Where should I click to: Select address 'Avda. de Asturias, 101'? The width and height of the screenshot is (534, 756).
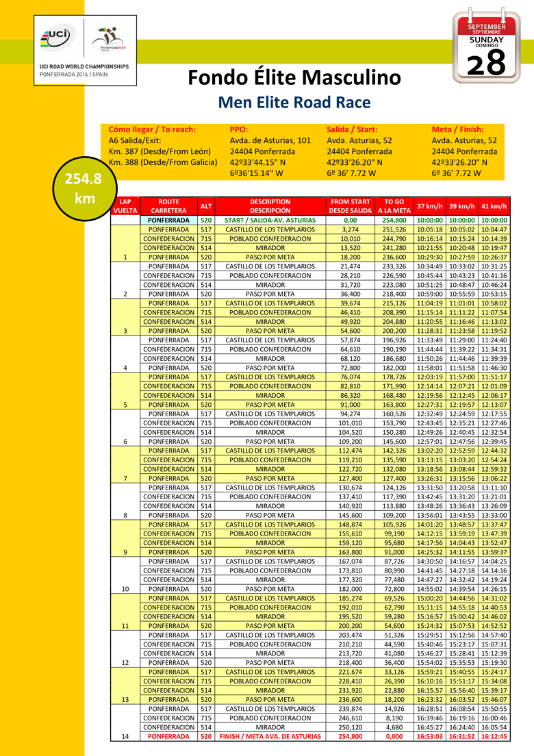tap(270, 140)
